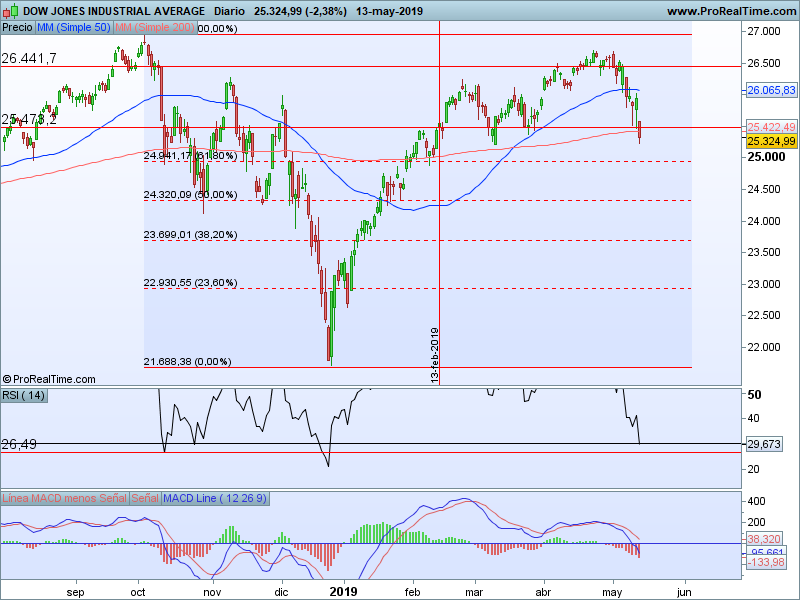
Task: Click the dic label on time axis
Action: pos(281,592)
